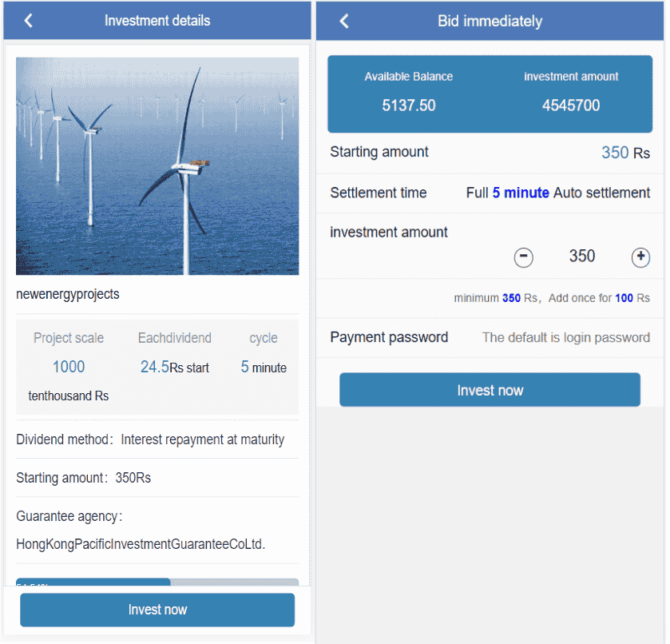
Task: Open the wind turbine project image
Action: (157, 166)
